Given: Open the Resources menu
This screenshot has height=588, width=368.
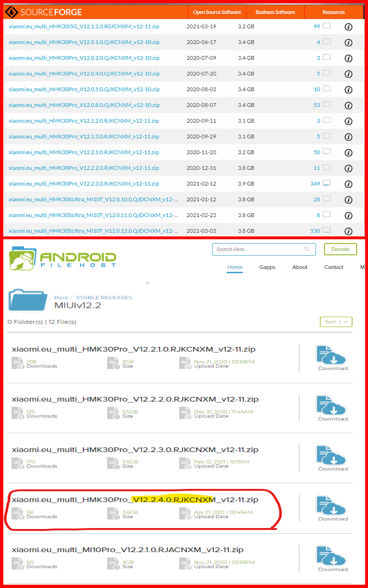Looking at the screenshot, I should click(334, 12).
